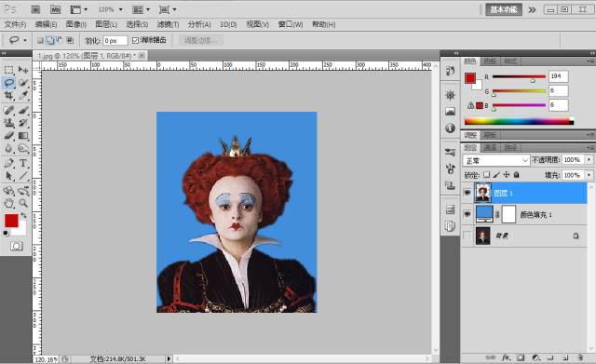Expand more workspaces chevron
The width and height of the screenshot is (596, 364).
click(532, 10)
